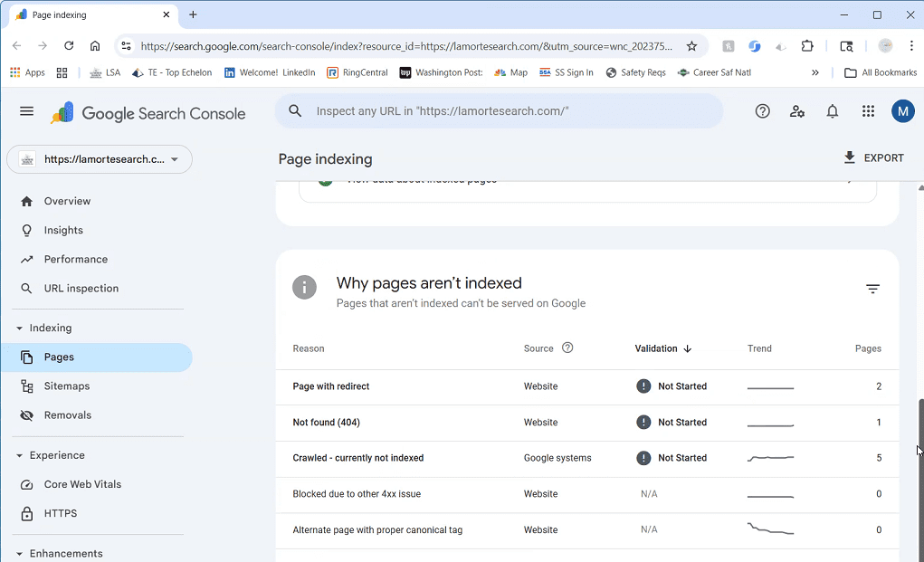Open RingCentral bookmark

[x=357, y=72]
